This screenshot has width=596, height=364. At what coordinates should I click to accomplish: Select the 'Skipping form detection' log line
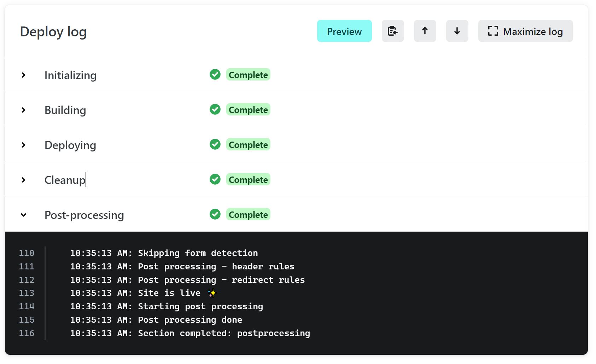coord(164,253)
